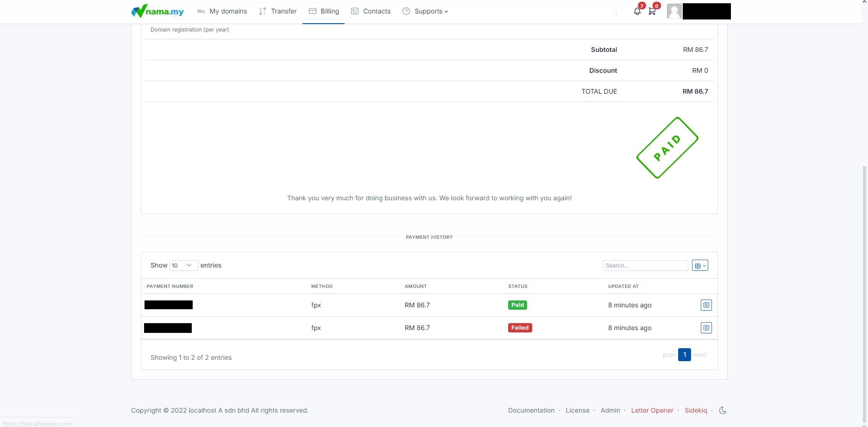Image resolution: width=868 pixels, height=427 pixels.
Task: Toggle dark mode moon icon
Action: click(x=723, y=410)
